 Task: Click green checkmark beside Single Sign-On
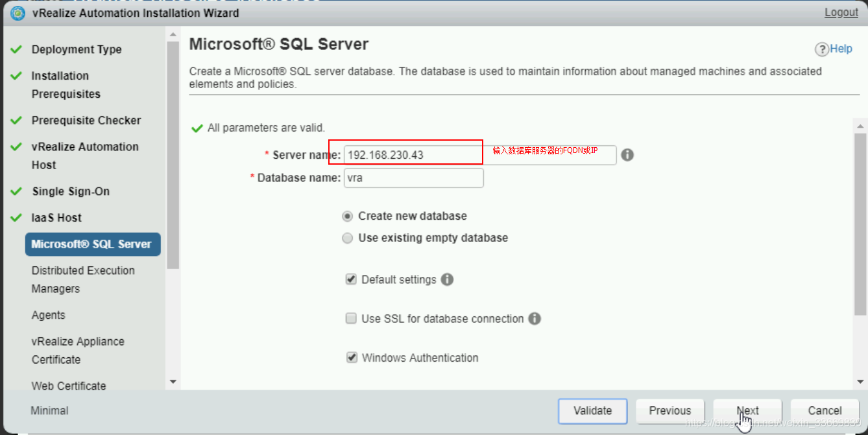17,191
